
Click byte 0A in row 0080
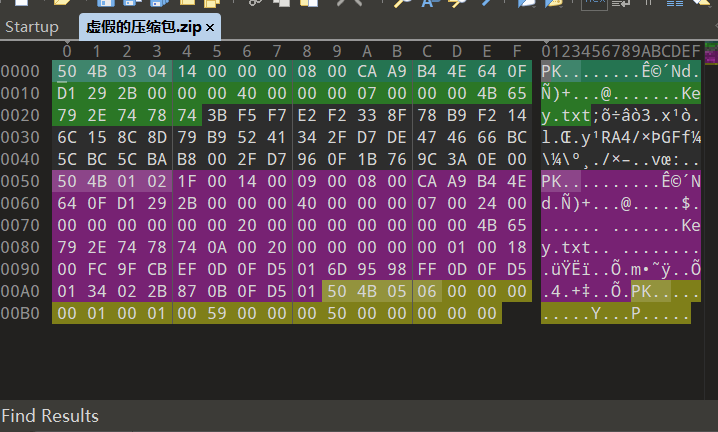(x=217, y=247)
